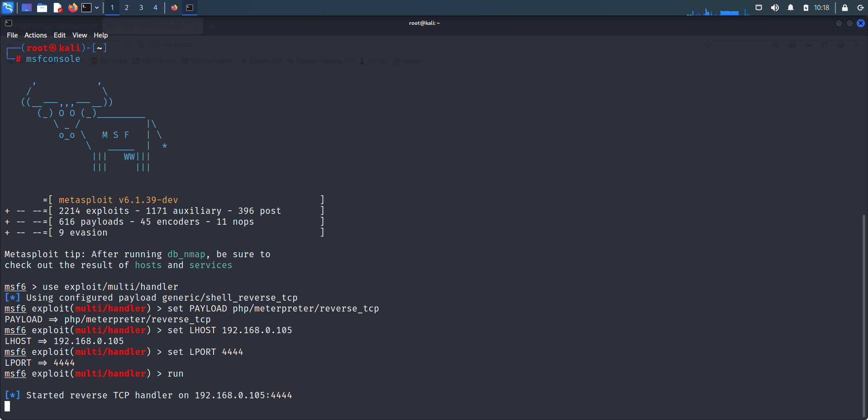Click the green "hosts" word
The image size is (868, 420).
point(148,265)
